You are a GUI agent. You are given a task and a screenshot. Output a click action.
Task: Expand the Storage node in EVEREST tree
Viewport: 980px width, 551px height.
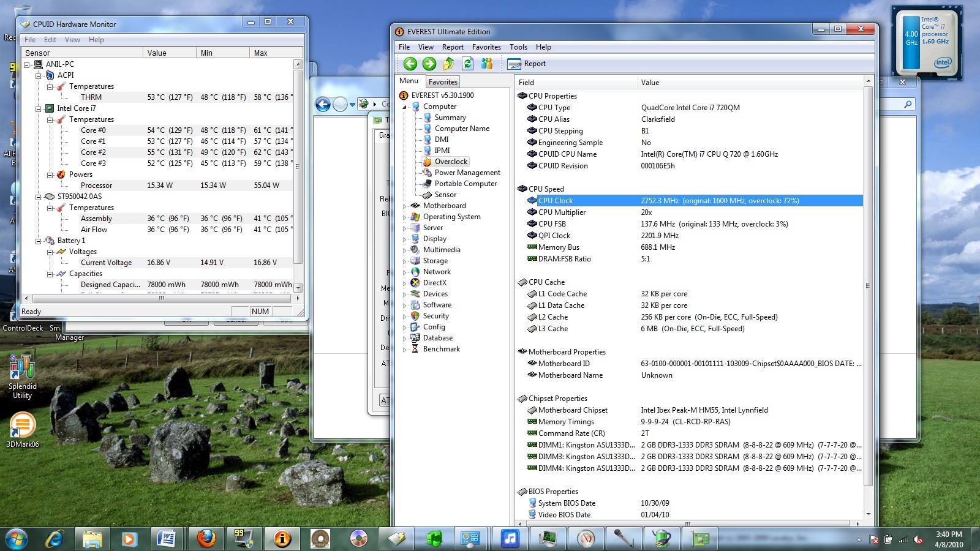pyautogui.click(x=404, y=261)
